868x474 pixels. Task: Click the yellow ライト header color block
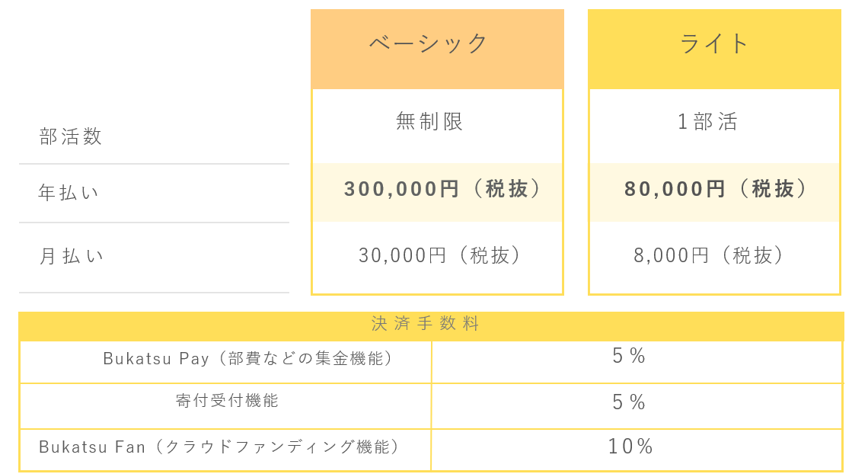point(715,49)
